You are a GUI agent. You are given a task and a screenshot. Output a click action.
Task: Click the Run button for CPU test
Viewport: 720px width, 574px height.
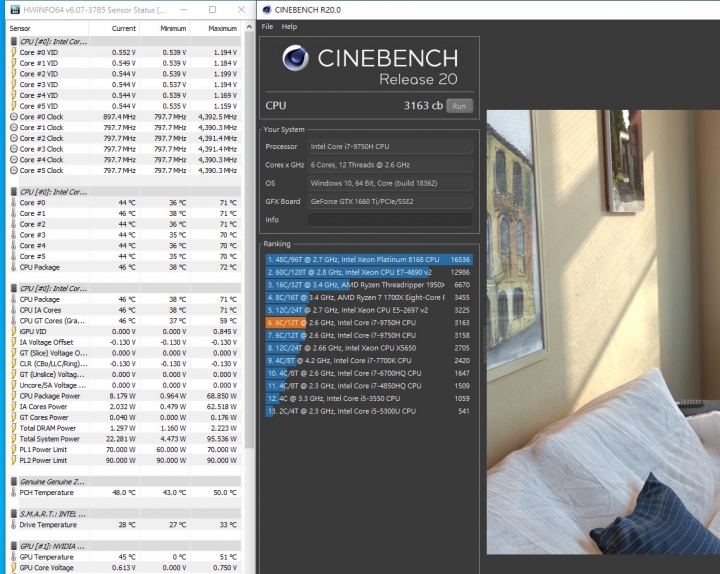[459, 106]
